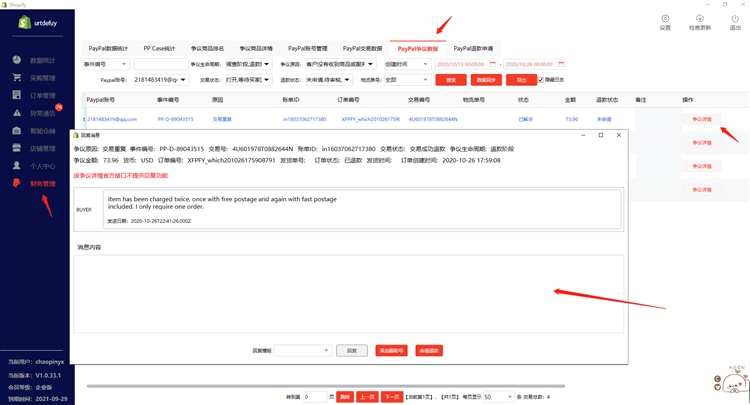The height and width of the screenshot is (405, 750).
Task: Click the Shopify bag logo in sidebar
Action: (x=24, y=22)
